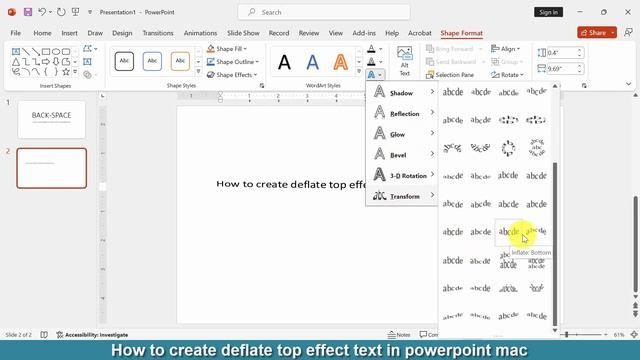Expand the WordArt Styles gallery

(x=359, y=72)
